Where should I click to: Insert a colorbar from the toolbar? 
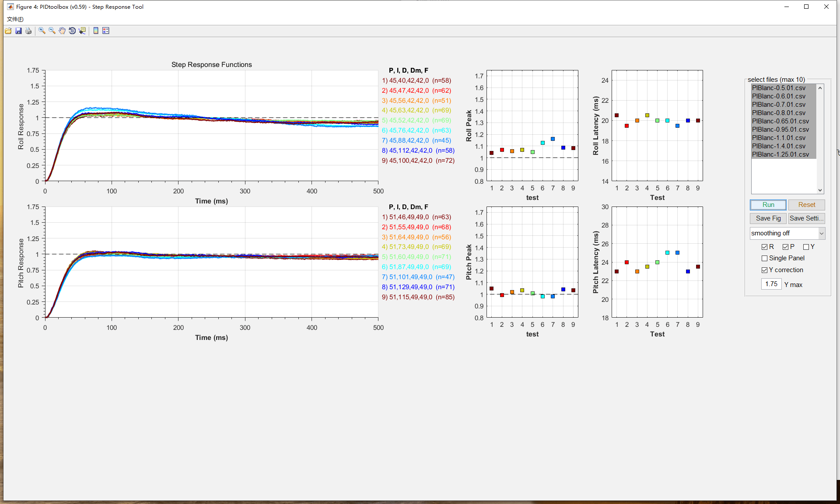96,31
